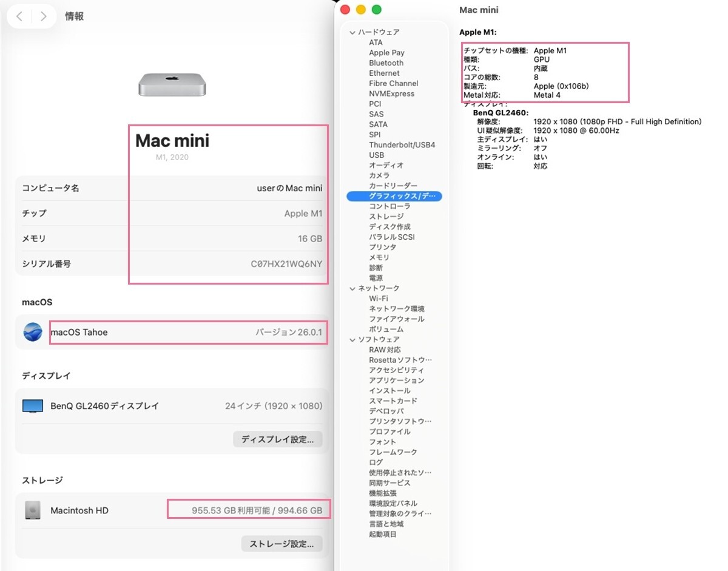Select NVMExpress in sidebar

[x=391, y=94]
